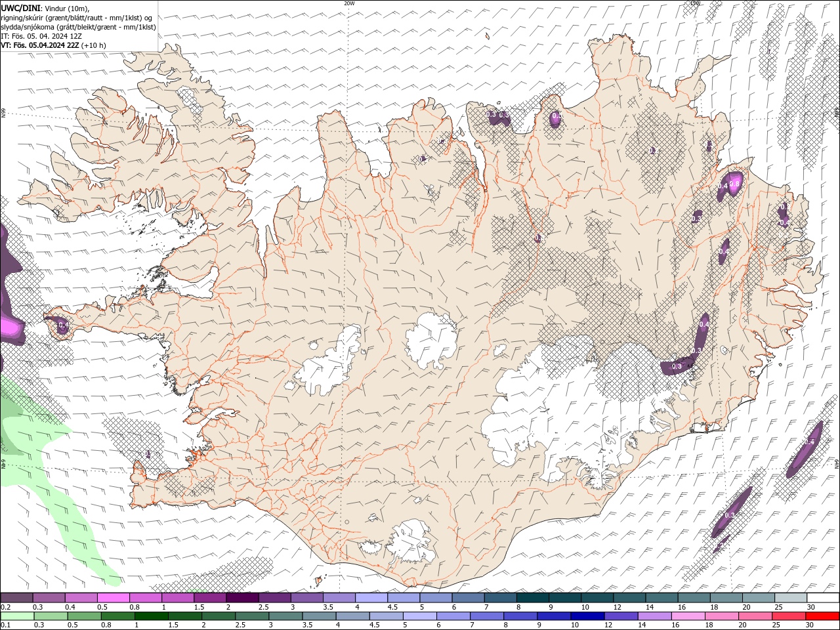Click the 'slydda/snjókoma' legend description line
The height and width of the screenshot is (630, 840).
[x=79, y=27]
